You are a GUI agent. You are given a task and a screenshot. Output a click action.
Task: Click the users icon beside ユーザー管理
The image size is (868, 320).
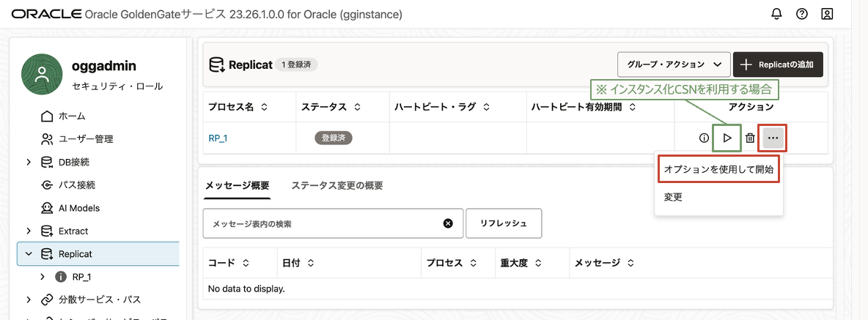(47, 139)
